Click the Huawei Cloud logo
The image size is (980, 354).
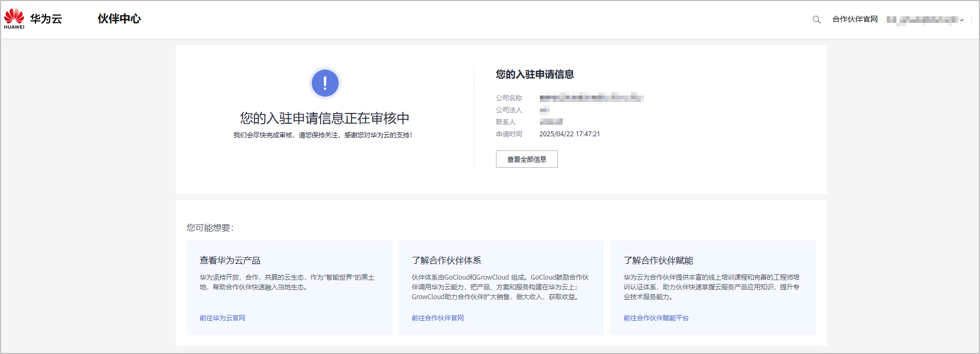(x=33, y=19)
